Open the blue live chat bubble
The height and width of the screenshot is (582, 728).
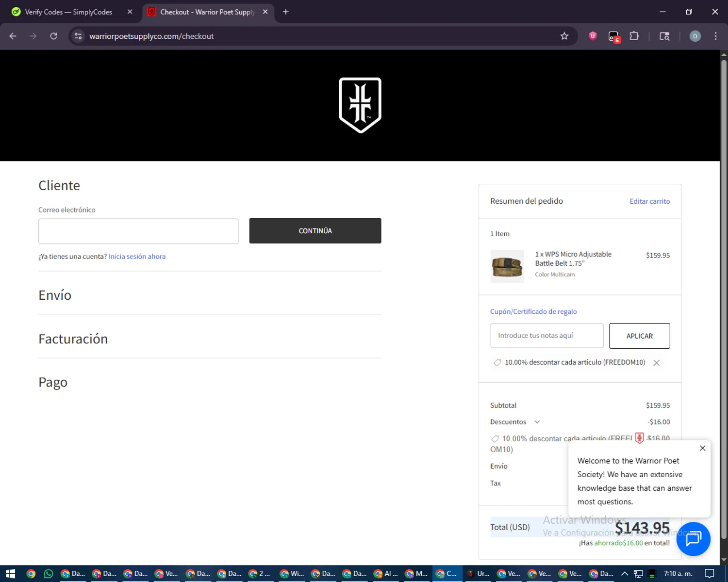[693, 539]
